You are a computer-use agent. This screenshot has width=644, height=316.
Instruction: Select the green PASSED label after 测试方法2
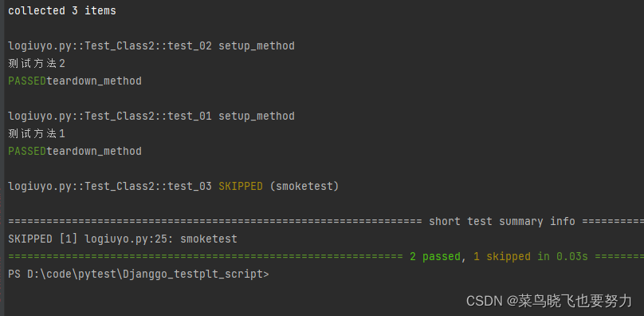[x=27, y=81]
